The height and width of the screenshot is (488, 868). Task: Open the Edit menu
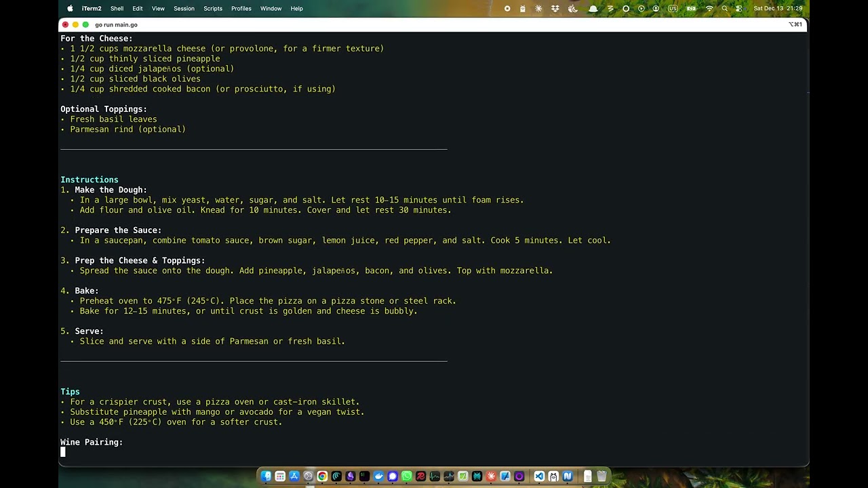(x=138, y=9)
